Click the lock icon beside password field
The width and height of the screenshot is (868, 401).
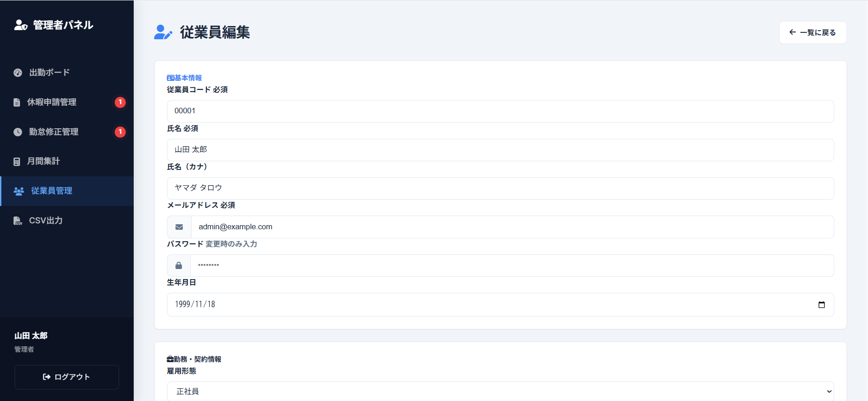pos(179,266)
